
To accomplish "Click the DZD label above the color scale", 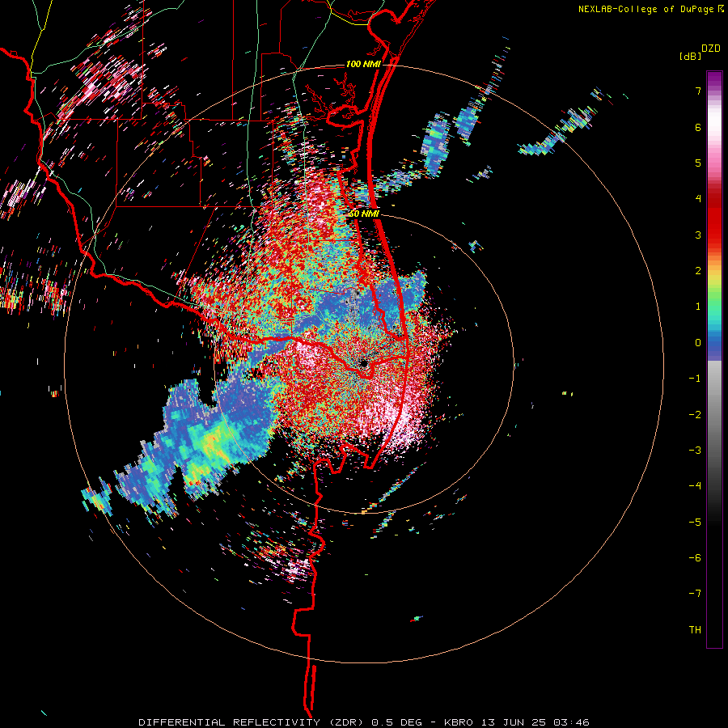I will click(711, 49).
